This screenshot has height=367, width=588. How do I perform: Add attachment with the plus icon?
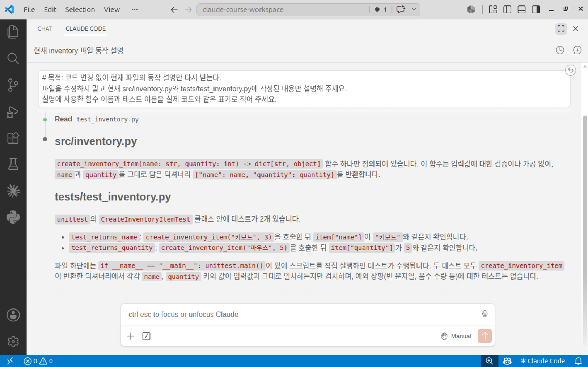(131, 336)
